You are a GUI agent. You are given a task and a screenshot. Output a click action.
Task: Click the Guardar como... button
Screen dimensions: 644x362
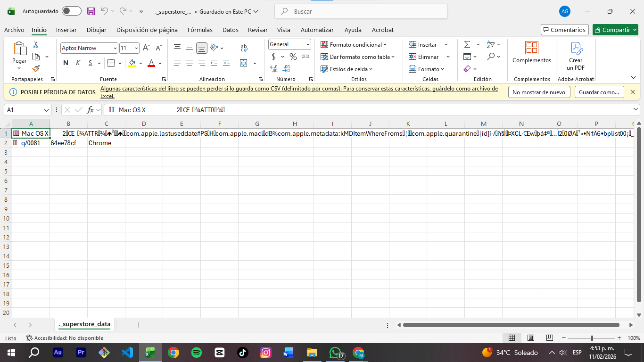tap(599, 92)
